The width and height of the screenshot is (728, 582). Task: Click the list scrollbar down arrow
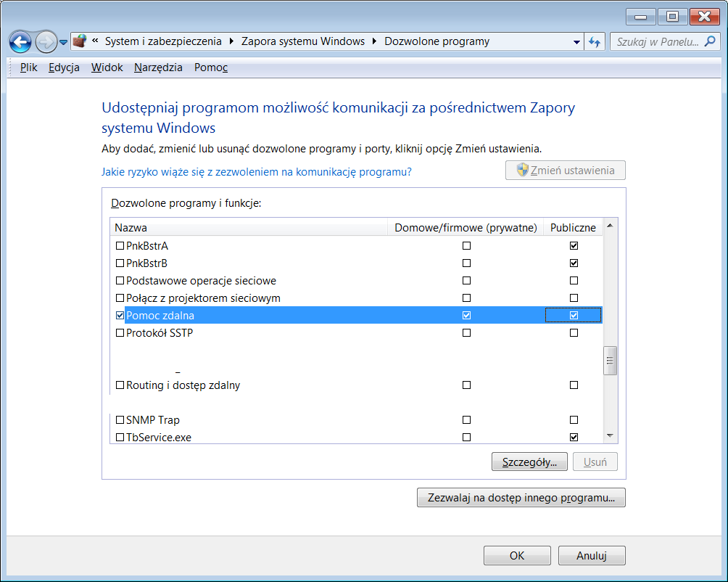click(x=610, y=435)
